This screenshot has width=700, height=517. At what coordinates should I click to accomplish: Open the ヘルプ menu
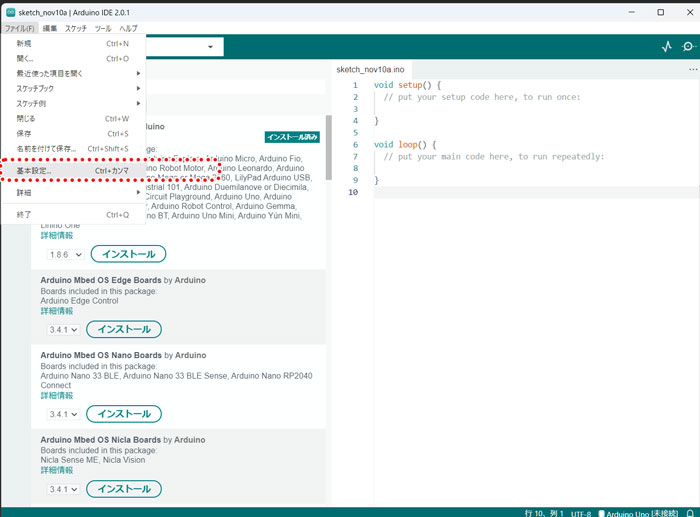tap(129, 28)
